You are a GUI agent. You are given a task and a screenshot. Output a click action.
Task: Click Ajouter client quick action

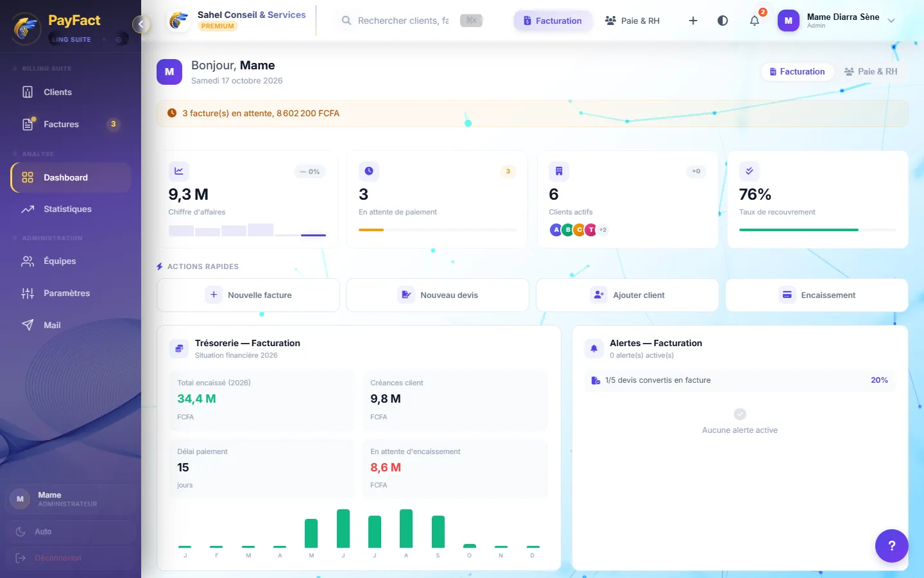[628, 295]
